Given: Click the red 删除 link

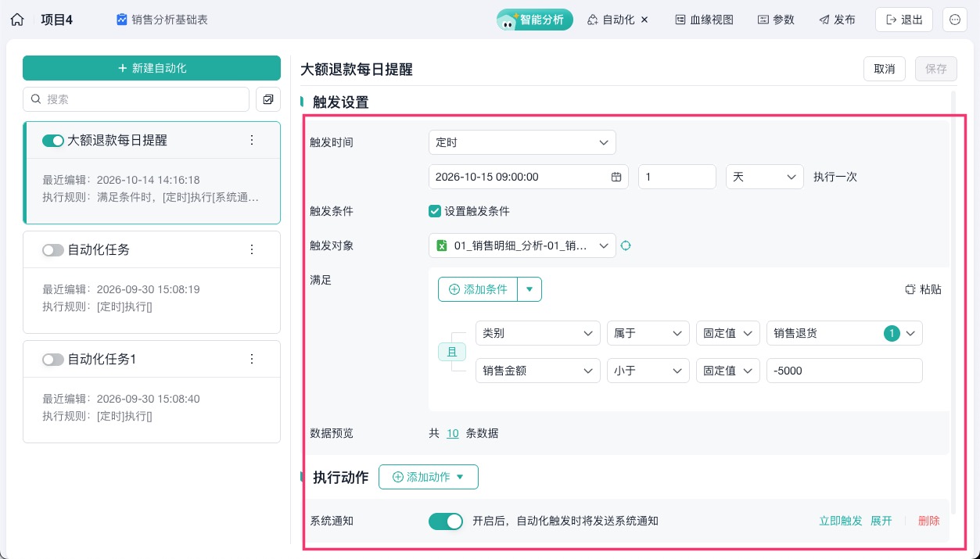Looking at the screenshot, I should click(929, 521).
